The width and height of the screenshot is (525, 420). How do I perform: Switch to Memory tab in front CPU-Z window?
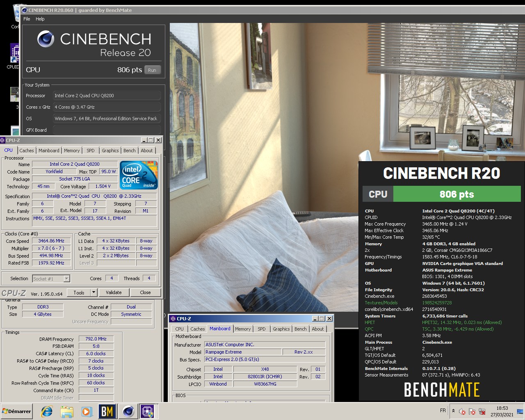click(72, 151)
